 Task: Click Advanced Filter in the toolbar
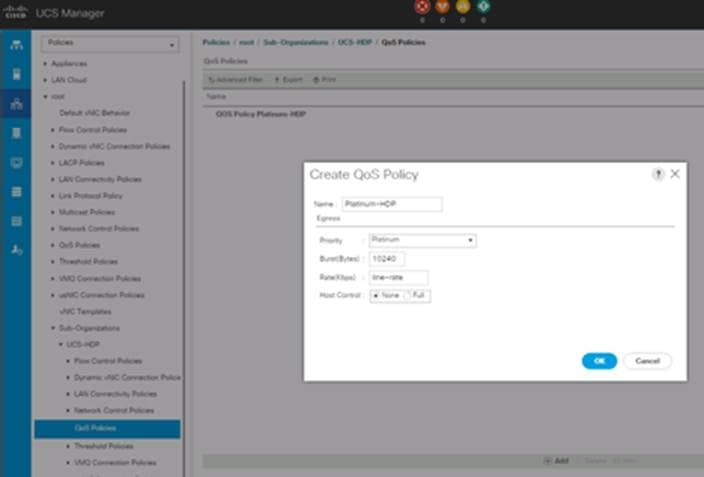(236, 80)
